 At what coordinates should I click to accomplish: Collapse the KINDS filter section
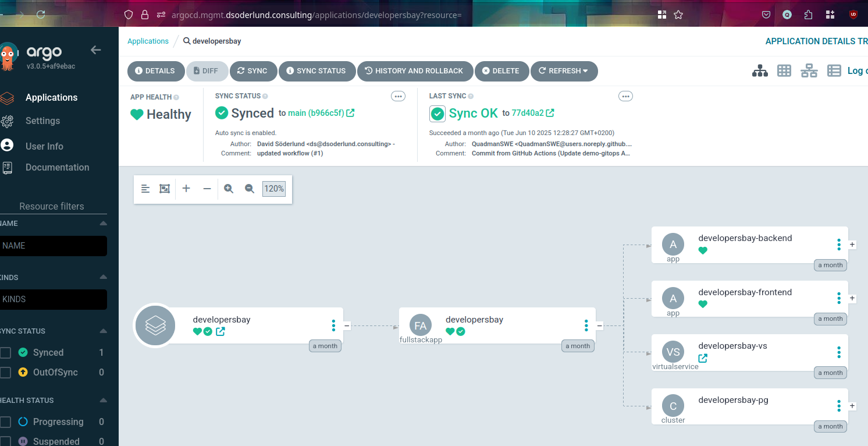[x=103, y=277]
